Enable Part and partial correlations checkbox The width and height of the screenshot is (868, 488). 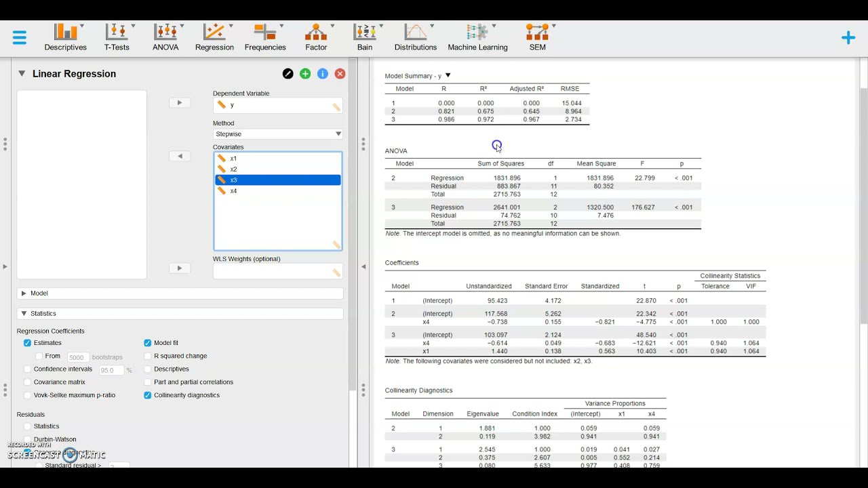pyautogui.click(x=148, y=382)
